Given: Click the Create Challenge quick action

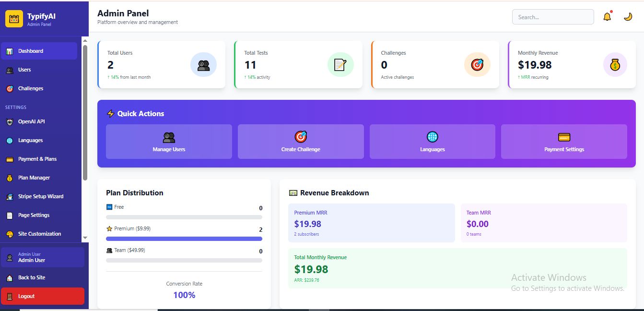Looking at the screenshot, I should (301, 142).
